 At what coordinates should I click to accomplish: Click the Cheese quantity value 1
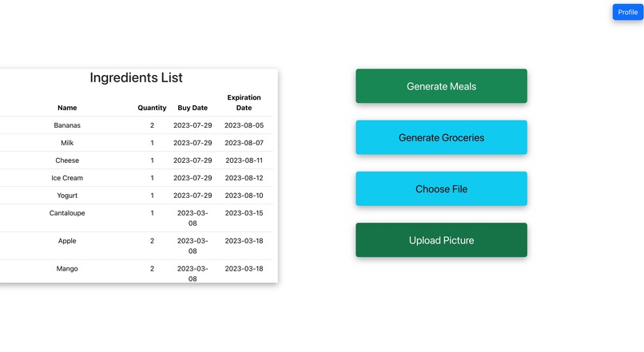[152, 160]
